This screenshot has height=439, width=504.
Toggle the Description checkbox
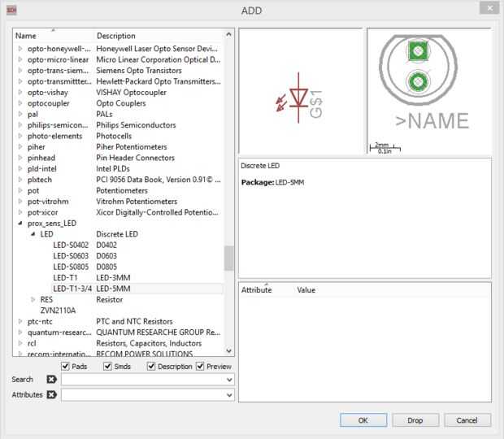(x=151, y=366)
